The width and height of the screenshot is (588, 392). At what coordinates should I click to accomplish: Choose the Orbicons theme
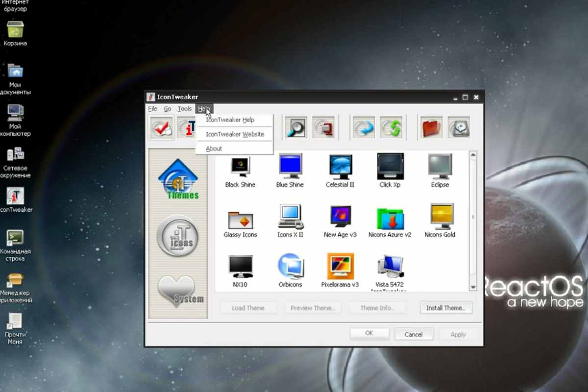pos(290,270)
